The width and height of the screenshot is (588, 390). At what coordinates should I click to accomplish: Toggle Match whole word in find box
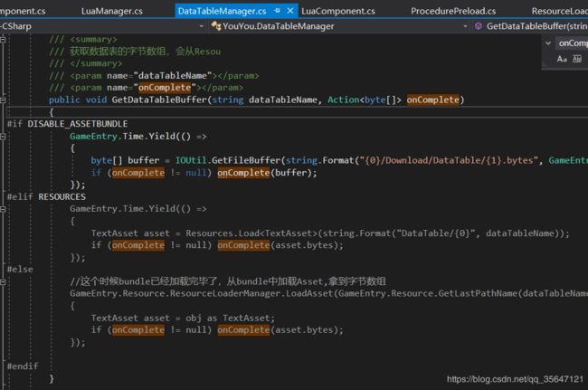coord(577,59)
